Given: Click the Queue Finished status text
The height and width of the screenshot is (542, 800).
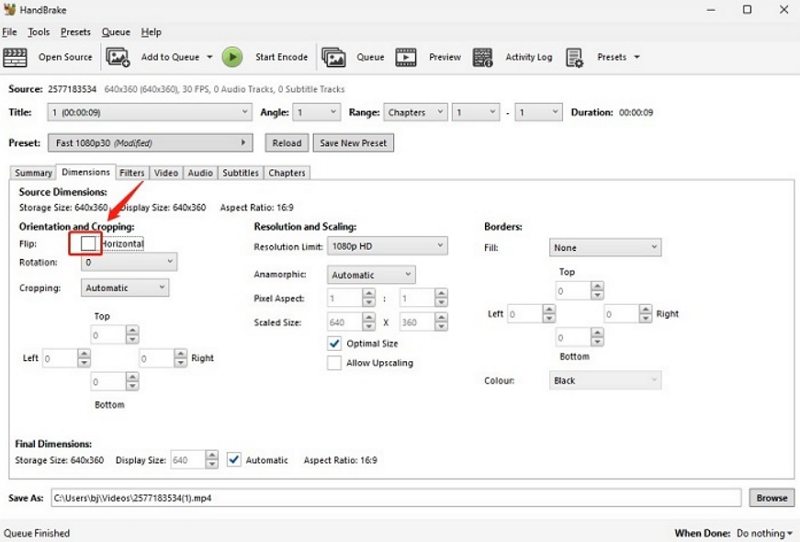Looking at the screenshot, I should [x=37, y=533].
